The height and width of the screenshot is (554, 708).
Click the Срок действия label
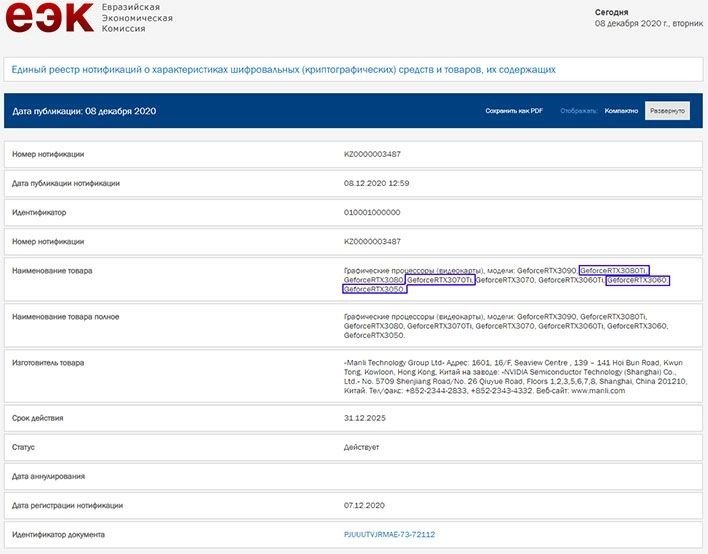37,418
